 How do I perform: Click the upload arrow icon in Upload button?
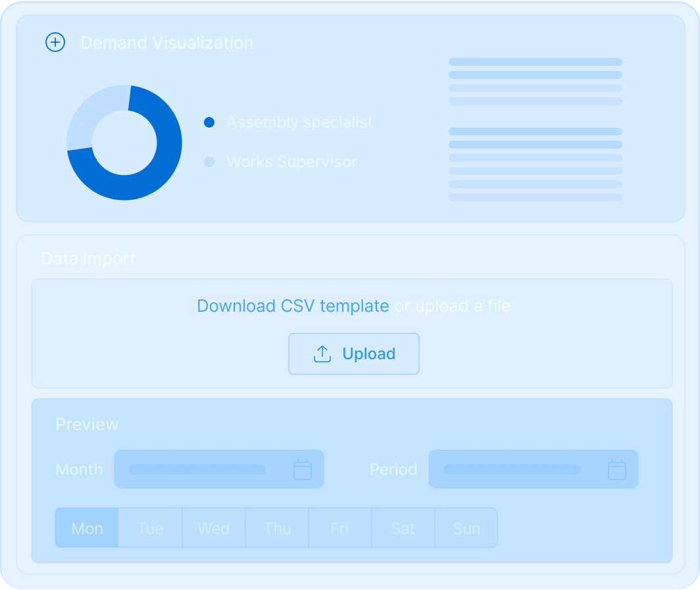(322, 354)
